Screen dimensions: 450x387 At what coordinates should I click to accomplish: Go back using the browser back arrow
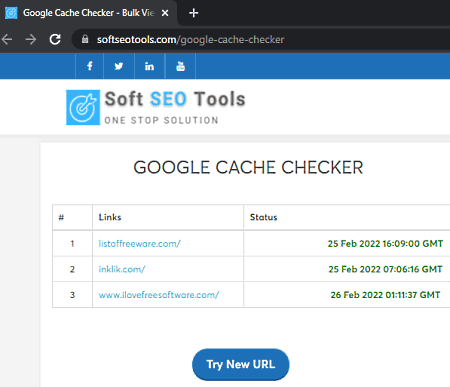click(x=7, y=39)
